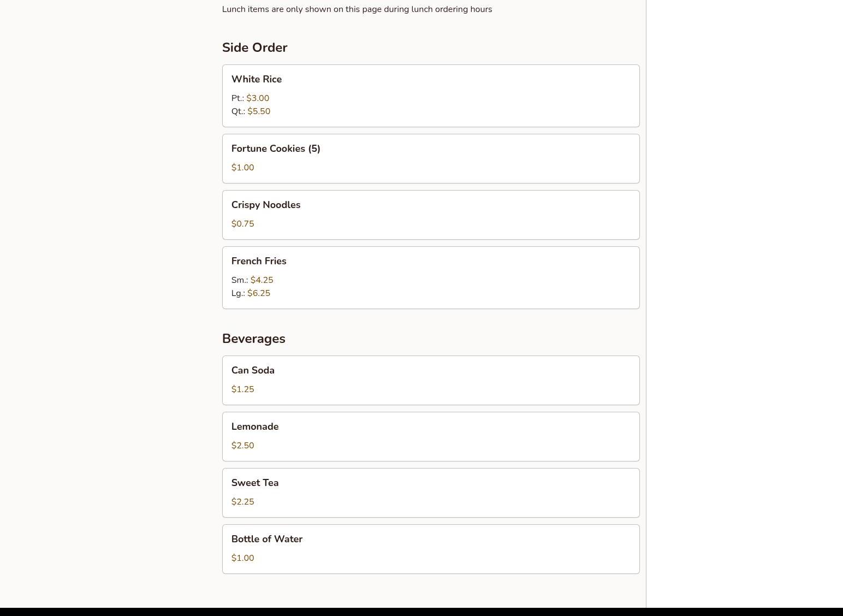Click the Beverages section heading
Screen dimensions: 843x616
point(253,339)
